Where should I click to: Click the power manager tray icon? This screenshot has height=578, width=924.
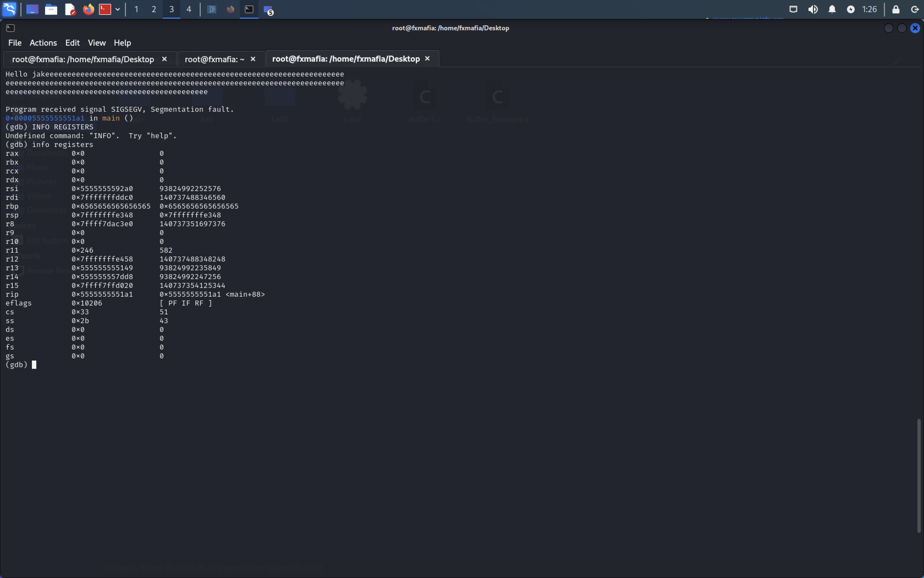(851, 9)
